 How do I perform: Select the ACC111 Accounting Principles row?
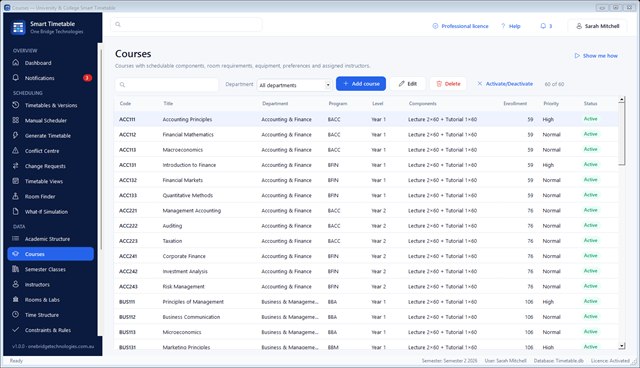coord(366,119)
